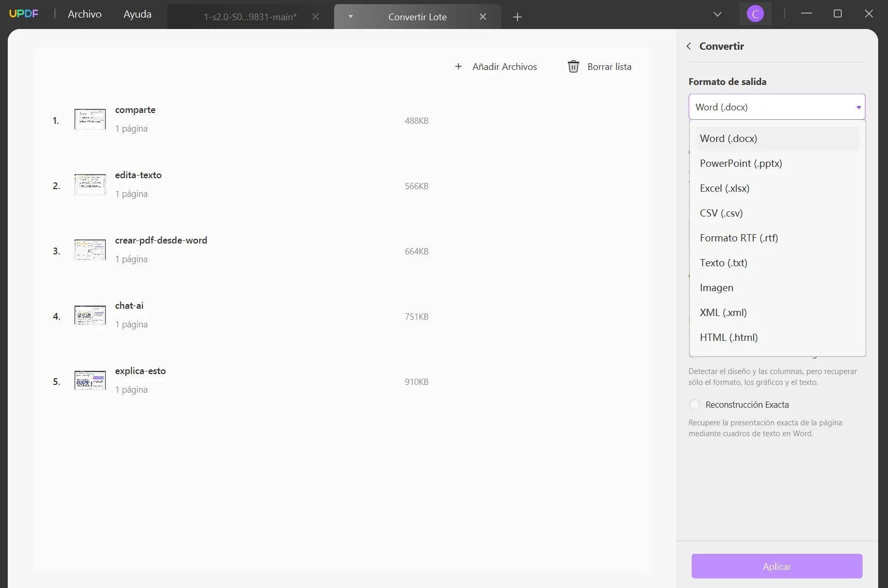Click the Borrar lista label
The height and width of the screenshot is (588, 888).
[609, 66]
